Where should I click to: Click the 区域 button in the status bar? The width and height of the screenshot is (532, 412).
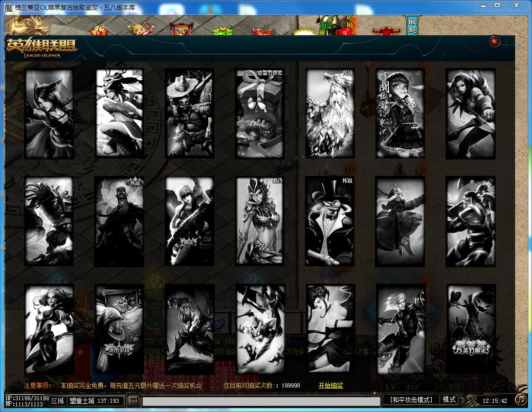tap(57, 401)
